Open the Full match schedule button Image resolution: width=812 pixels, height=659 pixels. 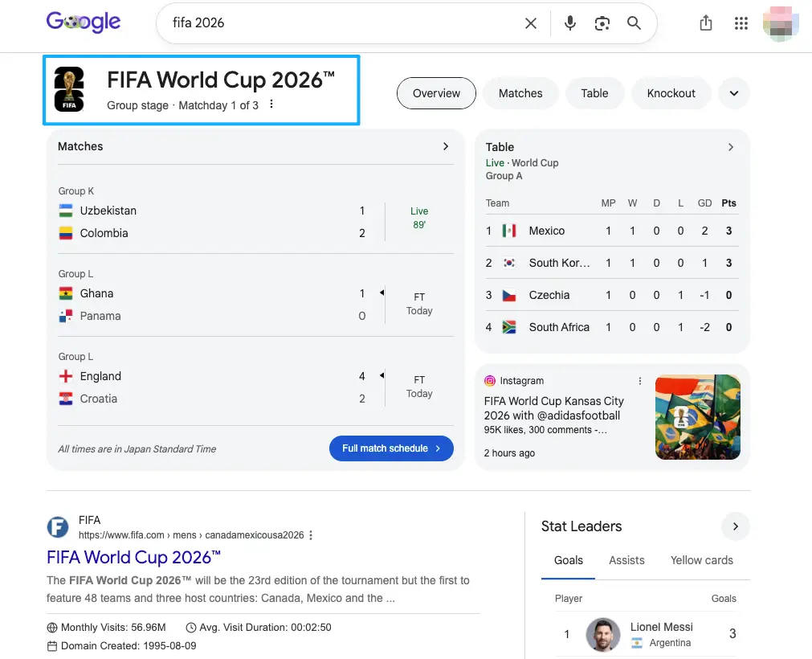(391, 448)
